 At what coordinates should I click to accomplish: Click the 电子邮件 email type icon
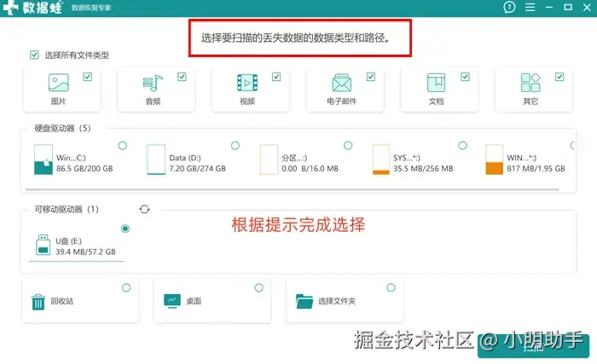[341, 83]
